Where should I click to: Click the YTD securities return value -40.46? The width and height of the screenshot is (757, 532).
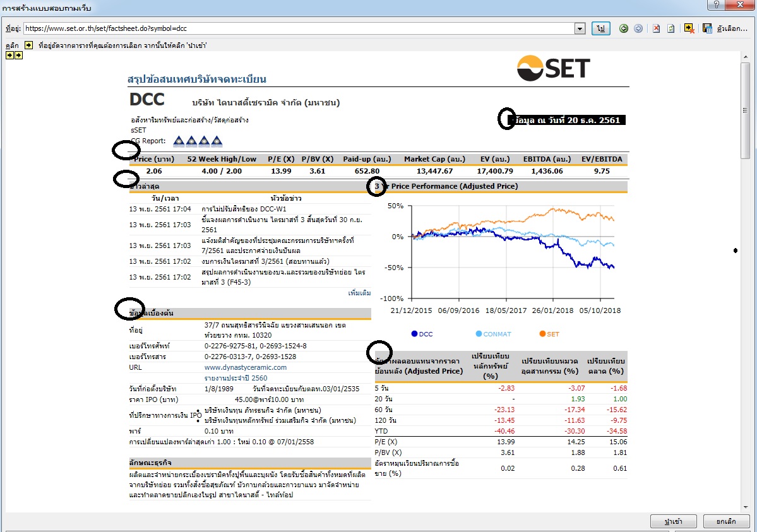click(x=504, y=431)
